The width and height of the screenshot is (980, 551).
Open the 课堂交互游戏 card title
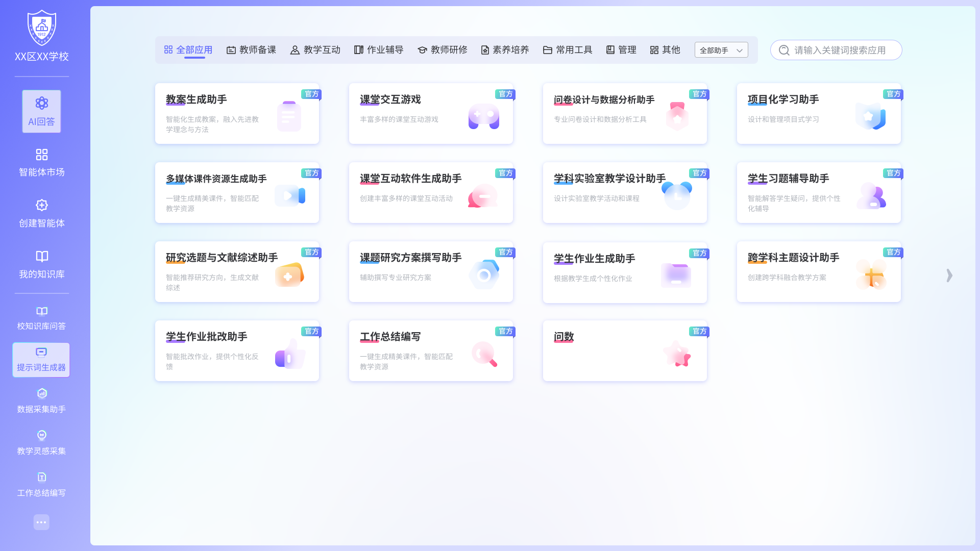coord(390,99)
